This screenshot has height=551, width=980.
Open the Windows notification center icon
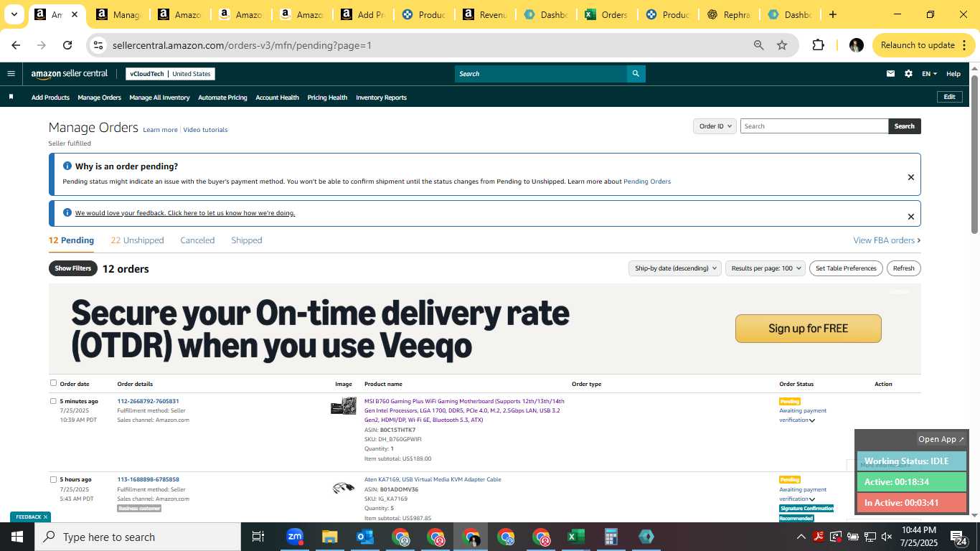[x=958, y=537]
